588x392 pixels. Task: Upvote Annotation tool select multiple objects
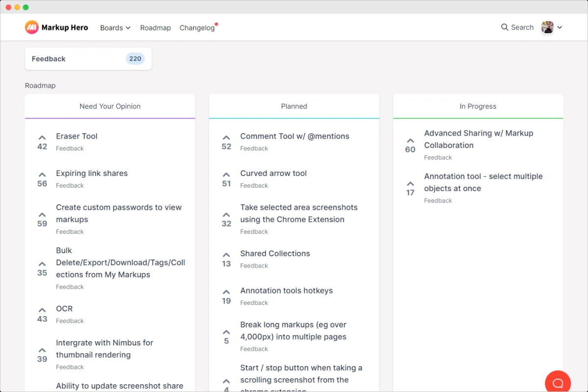click(x=410, y=188)
